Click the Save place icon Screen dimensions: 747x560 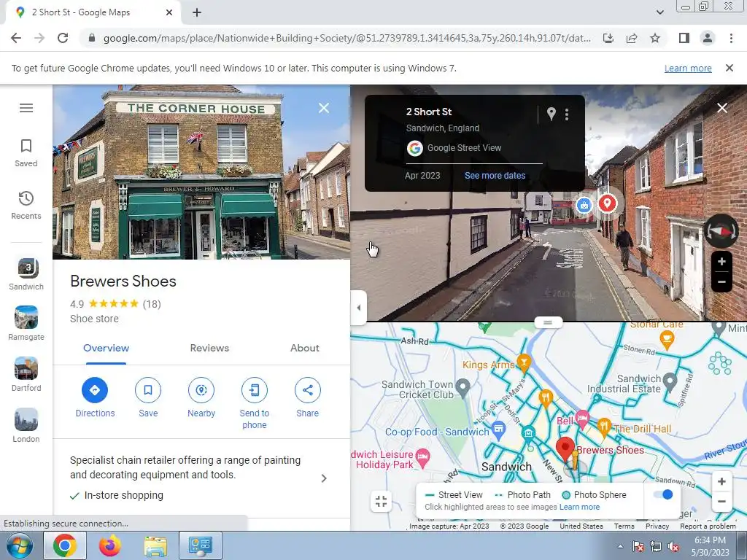(148, 390)
